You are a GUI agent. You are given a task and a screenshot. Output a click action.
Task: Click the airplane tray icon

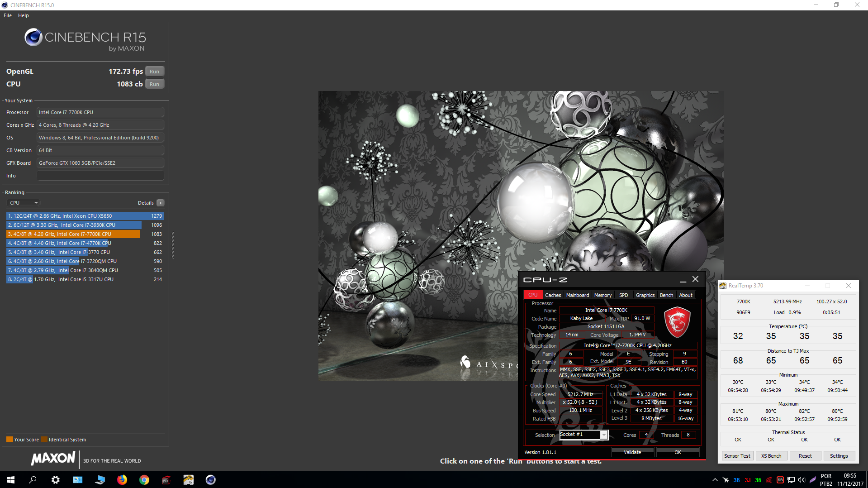[x=726, y=480]
